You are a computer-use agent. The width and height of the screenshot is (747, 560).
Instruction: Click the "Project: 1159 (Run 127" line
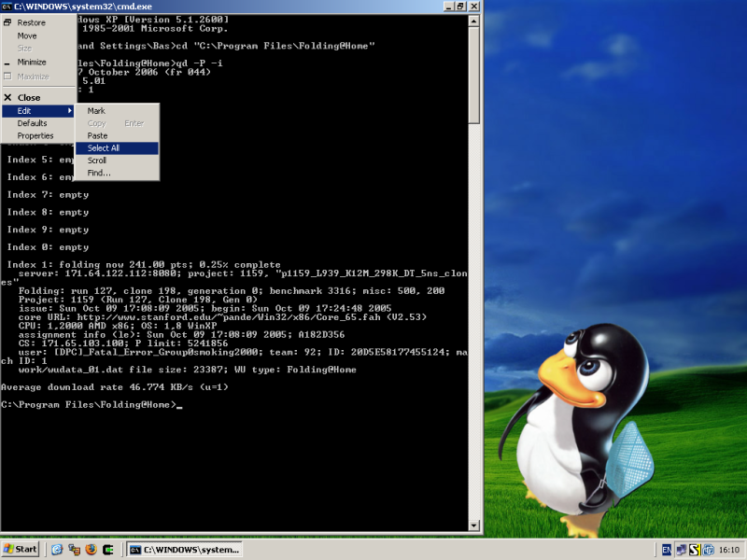point(137,300)
